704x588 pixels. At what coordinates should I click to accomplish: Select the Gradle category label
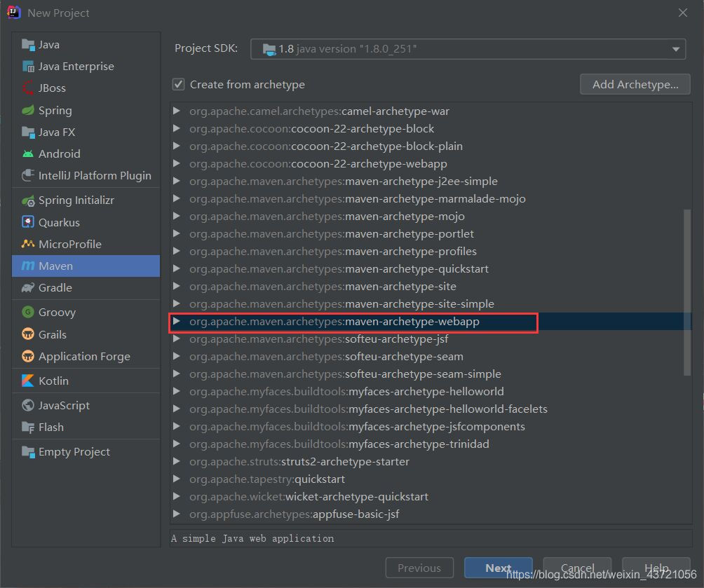point(55,288)
